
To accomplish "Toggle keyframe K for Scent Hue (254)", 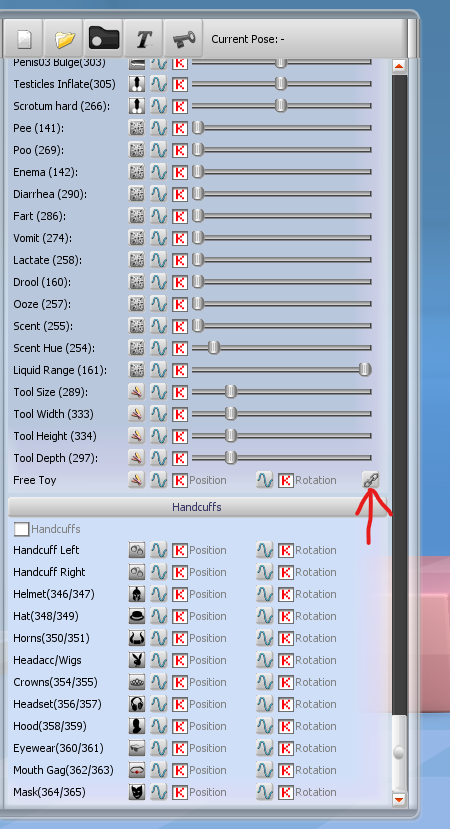I will (x=180, y=348).
